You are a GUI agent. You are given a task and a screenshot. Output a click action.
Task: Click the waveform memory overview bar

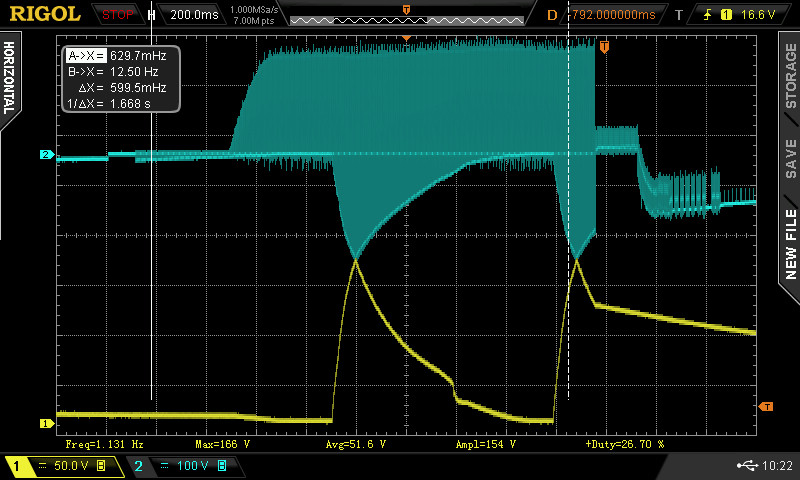(407, 20)
